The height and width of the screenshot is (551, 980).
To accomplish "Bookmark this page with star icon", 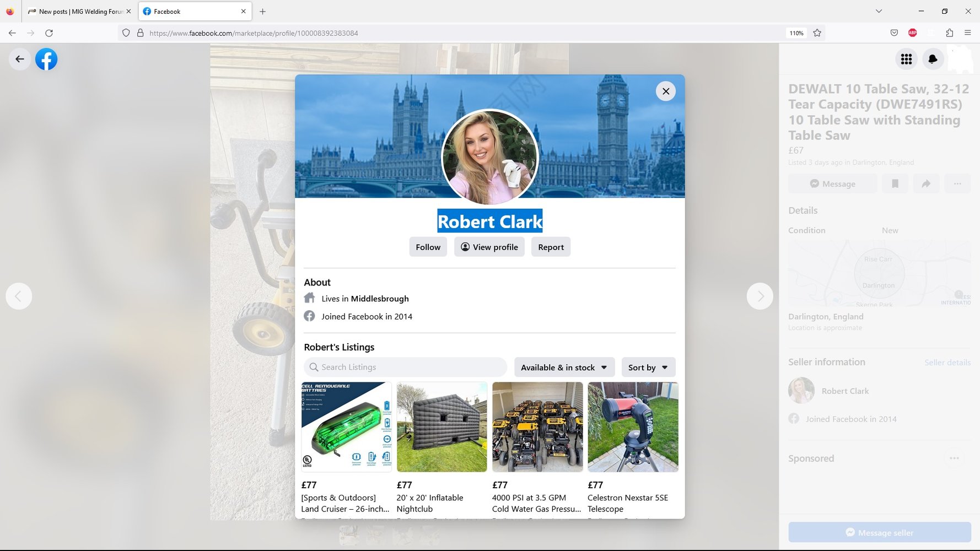I will 817,33.
